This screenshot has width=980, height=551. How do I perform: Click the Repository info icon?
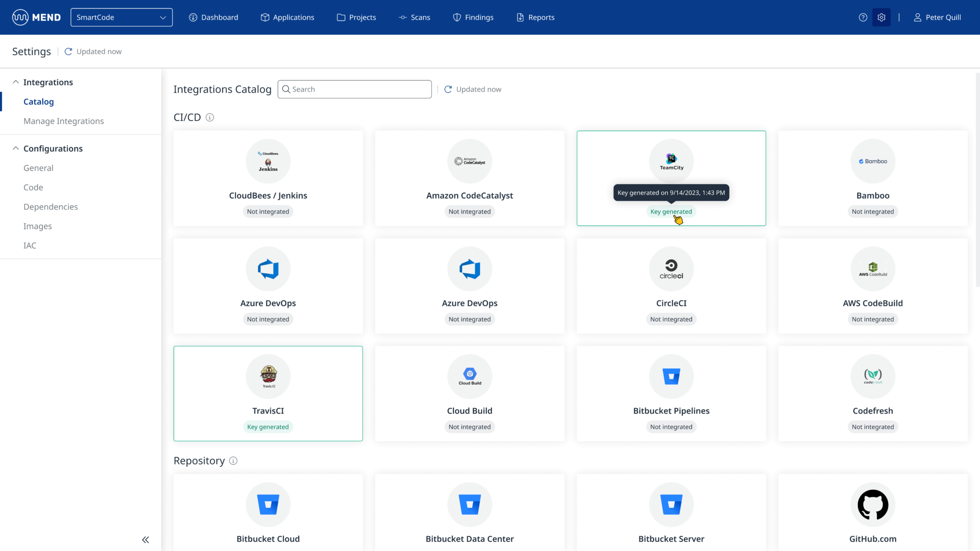point(233,461)
